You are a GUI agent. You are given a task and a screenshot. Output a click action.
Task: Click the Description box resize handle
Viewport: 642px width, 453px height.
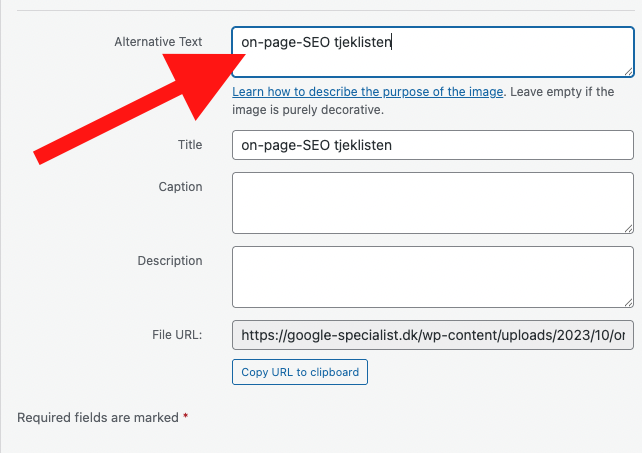point(628,302)
